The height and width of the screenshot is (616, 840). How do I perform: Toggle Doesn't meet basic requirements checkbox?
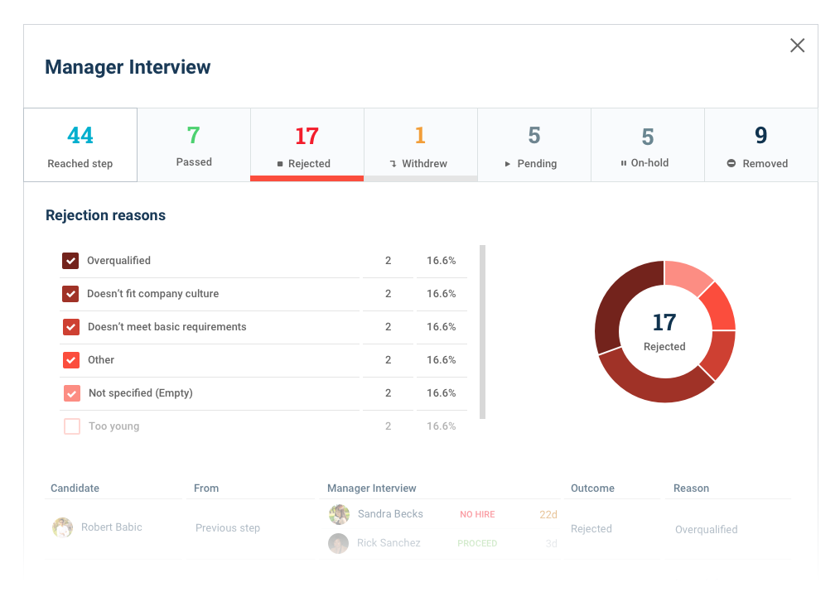[x=71, y=327]
